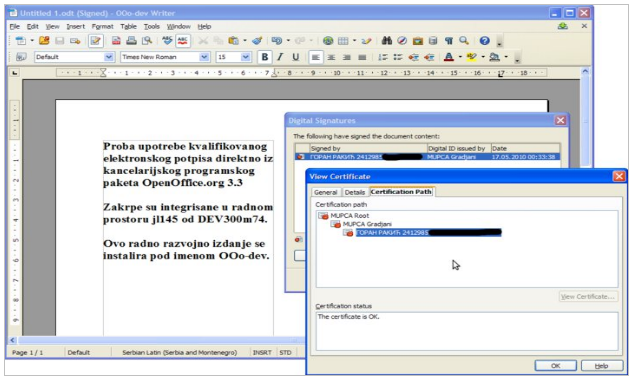Apply paragraph Background Color
This screenshot has height=377, width=632.
coord(495,57)
